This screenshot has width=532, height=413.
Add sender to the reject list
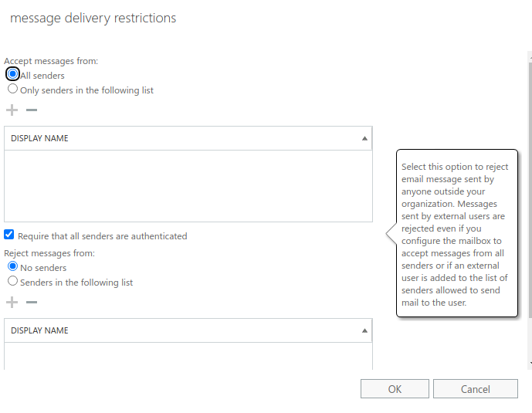12,302
